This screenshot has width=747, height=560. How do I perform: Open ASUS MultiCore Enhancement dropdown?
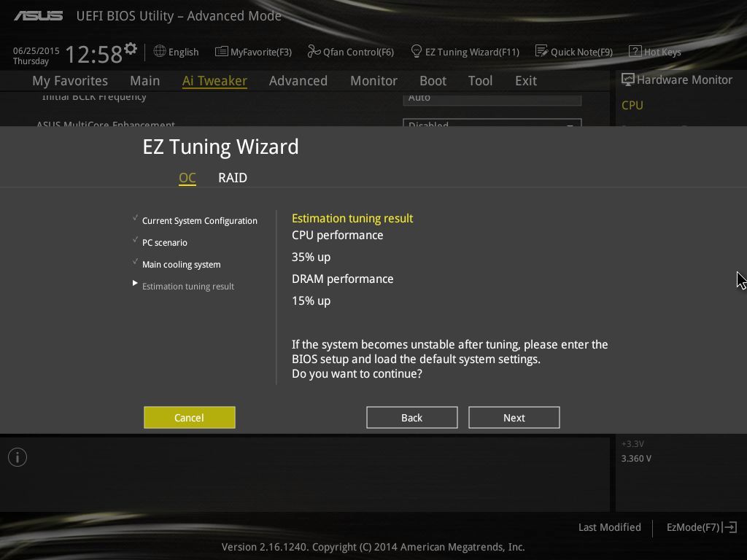pos(492,122)
